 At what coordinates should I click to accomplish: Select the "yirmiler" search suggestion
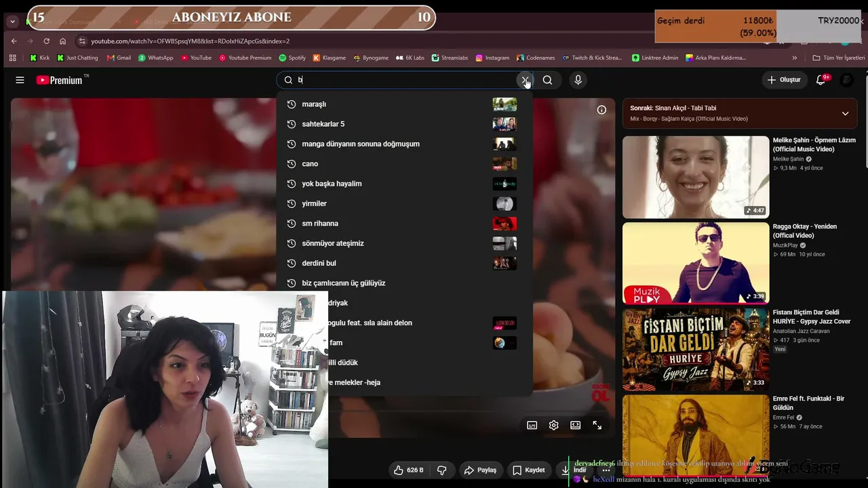click(404, 203)
